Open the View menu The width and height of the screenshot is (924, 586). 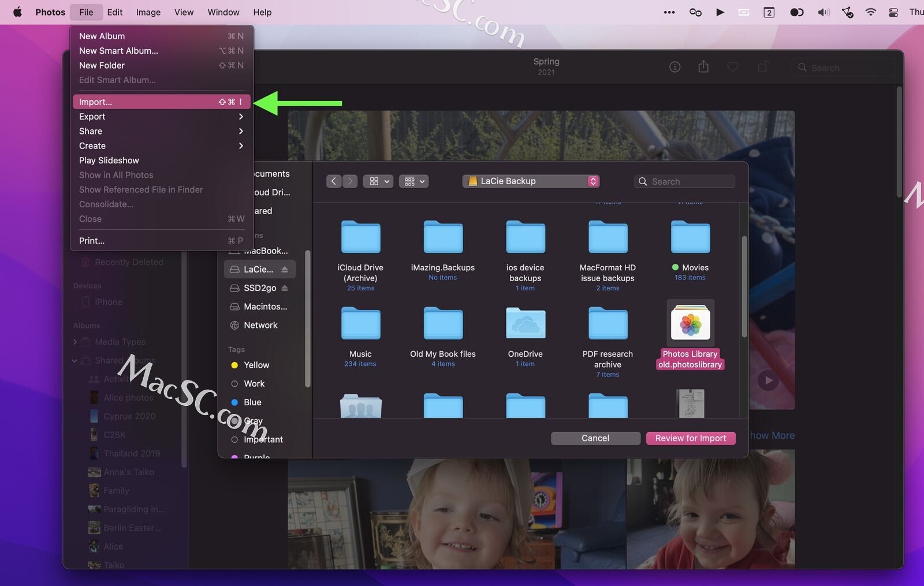click(x=184, y=12)
